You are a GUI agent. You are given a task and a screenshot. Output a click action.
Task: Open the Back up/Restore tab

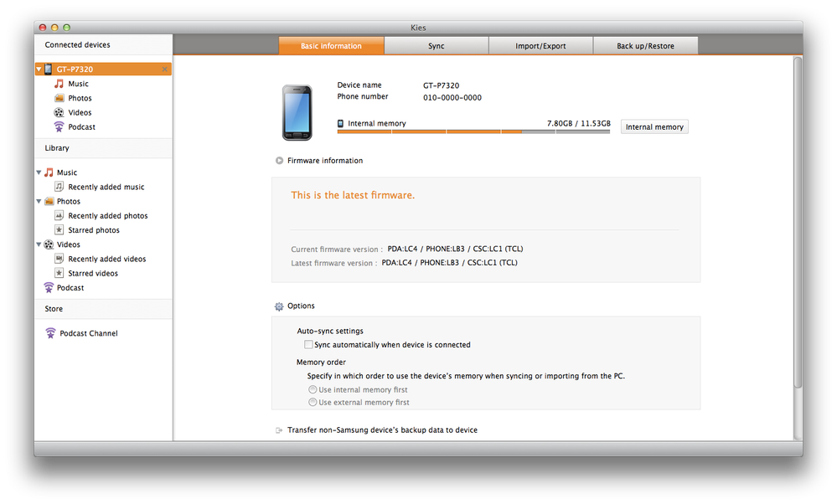click(645, 46)
